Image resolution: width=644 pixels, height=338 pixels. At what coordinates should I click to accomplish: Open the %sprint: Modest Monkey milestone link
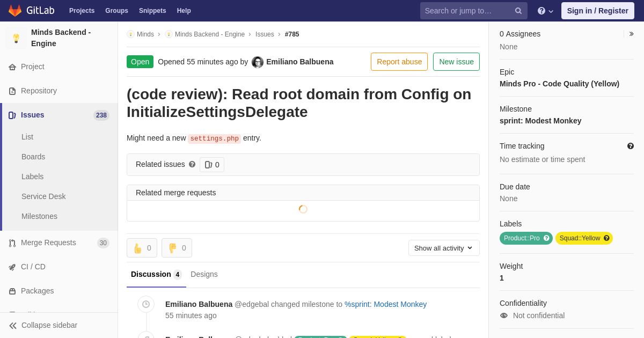385,304
